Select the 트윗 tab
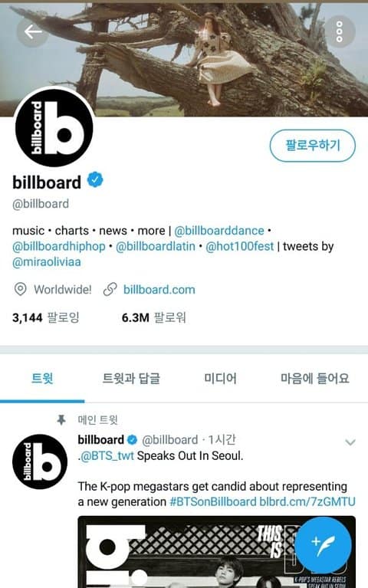 42,379
